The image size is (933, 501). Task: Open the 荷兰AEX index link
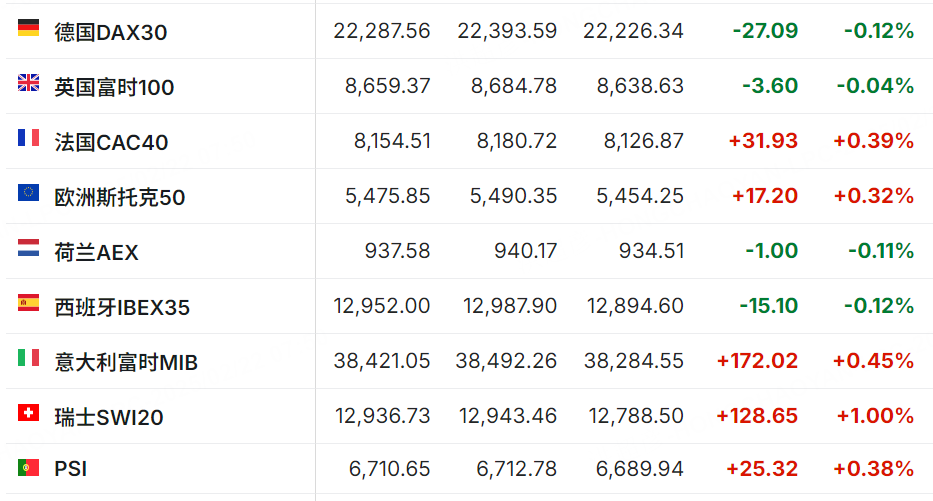tap(96, 252)
